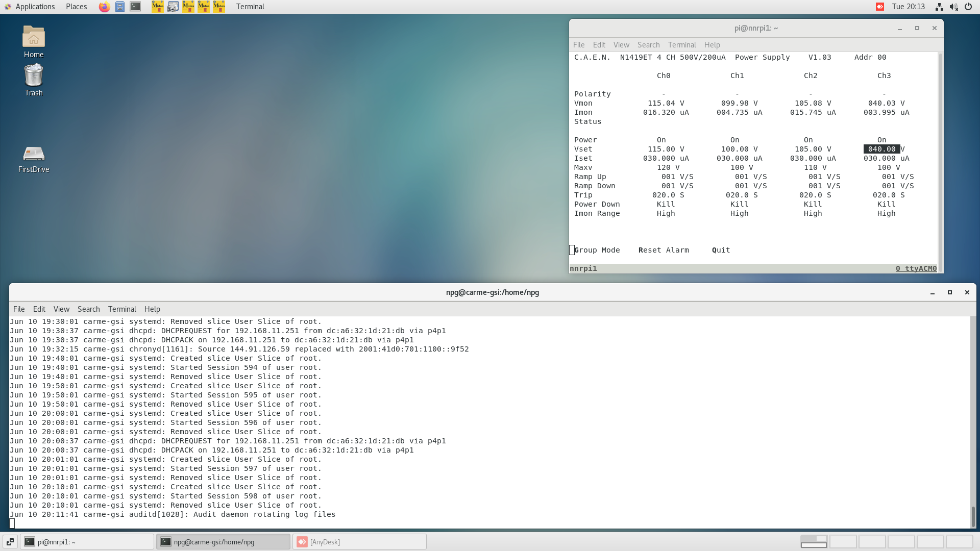Image resolution: width=980 pixels, height=551 pixels.
Task: Open the last Midas launcher in the panel
Action: (218, 7)
